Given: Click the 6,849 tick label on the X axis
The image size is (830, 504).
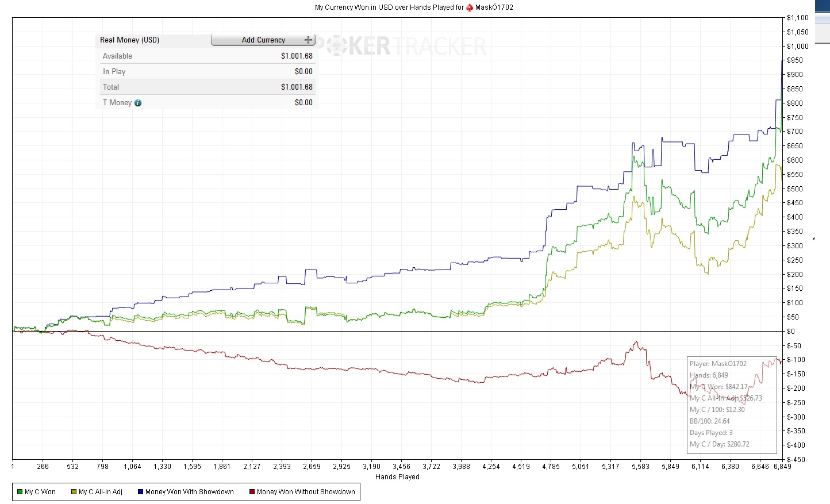Looking at the screenshot, I should click(x=782, y=467).
